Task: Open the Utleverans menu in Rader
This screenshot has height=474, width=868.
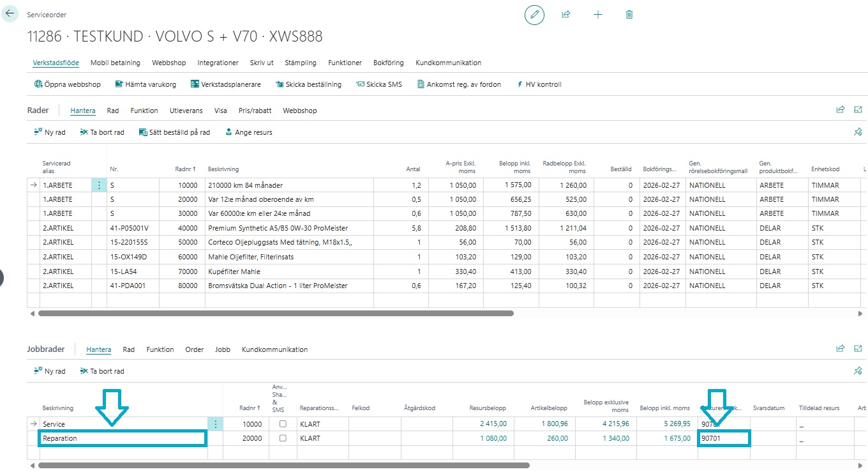Action: (185, 111)
